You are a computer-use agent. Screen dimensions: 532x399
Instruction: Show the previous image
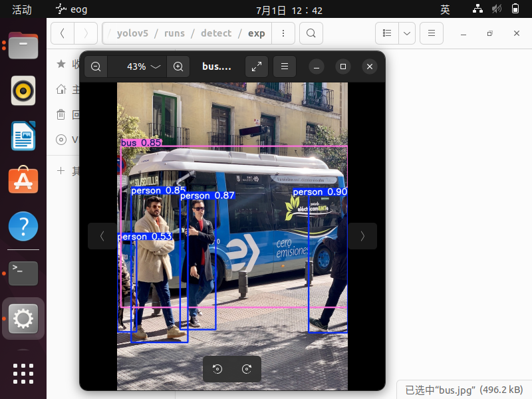pyautogui.click(x=102, y=236)
